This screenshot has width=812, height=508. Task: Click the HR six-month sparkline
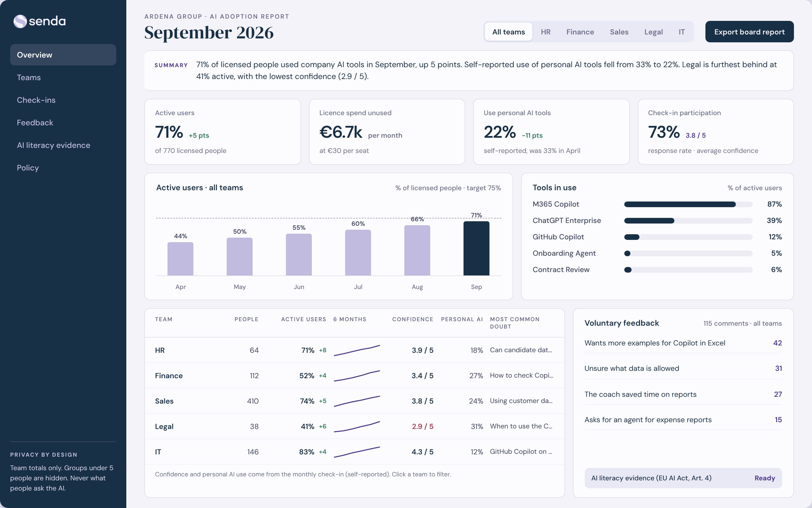357,350
